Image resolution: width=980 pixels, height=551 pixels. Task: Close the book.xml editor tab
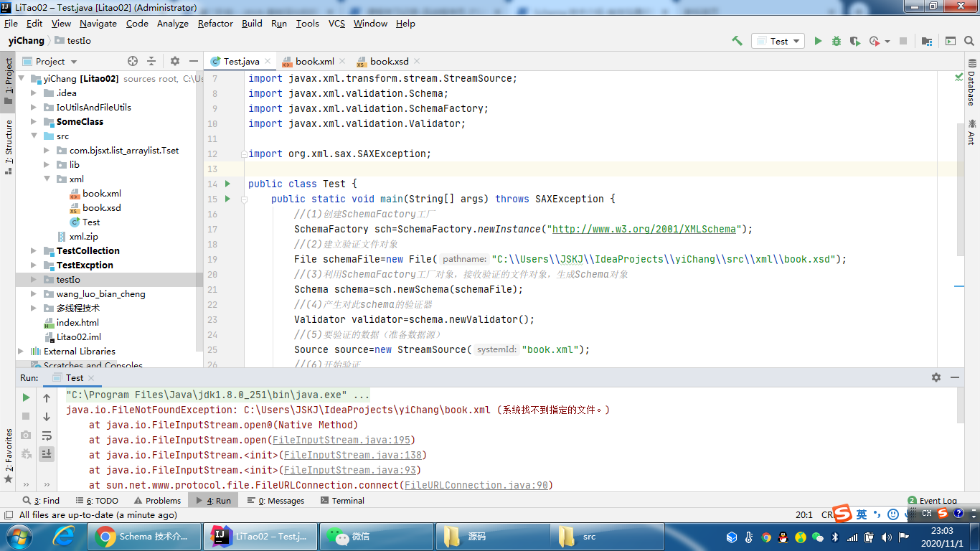tap(342, 62)
